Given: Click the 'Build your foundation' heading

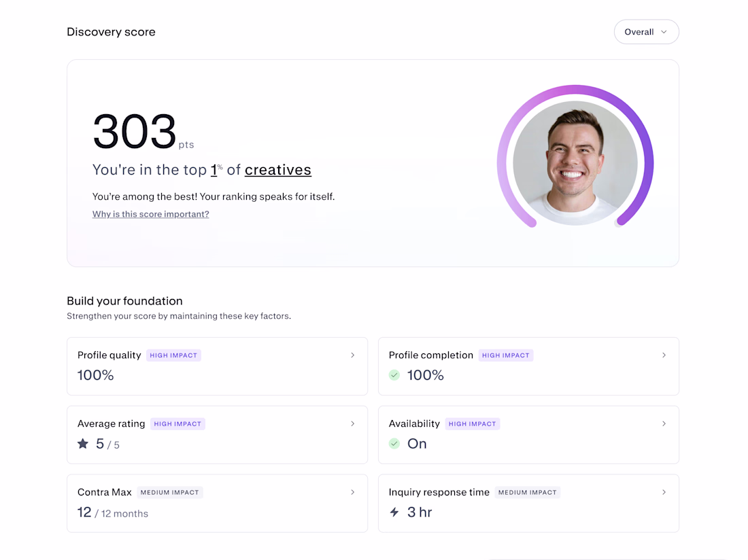Looking at the screenshot, I should pyautogui.click(x=124, y=301).
